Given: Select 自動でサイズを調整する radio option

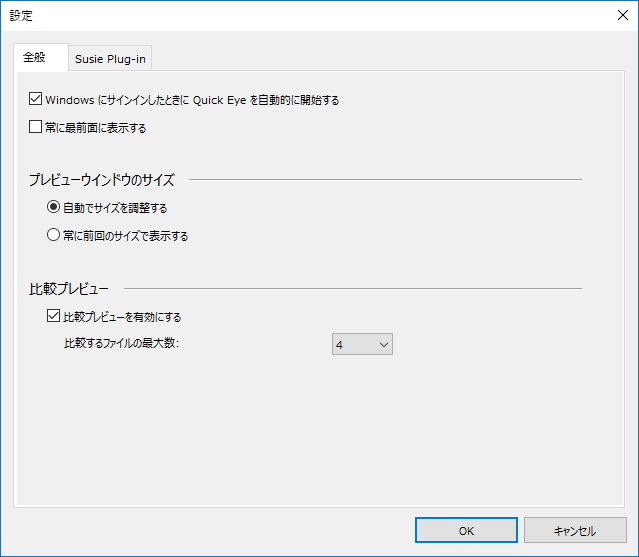Looking at the screenshot, I should point(53,207).
